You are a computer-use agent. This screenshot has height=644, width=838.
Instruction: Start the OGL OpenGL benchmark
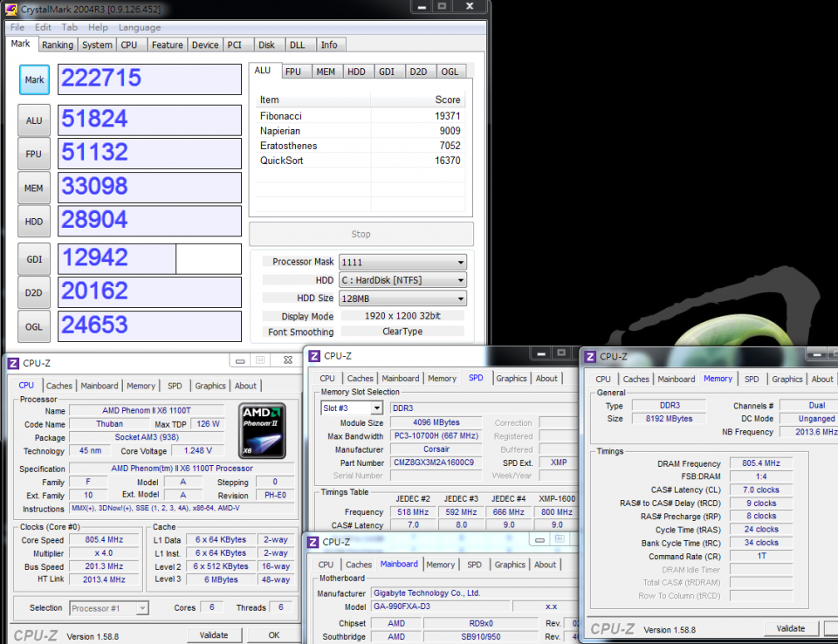tap(33, 325)
